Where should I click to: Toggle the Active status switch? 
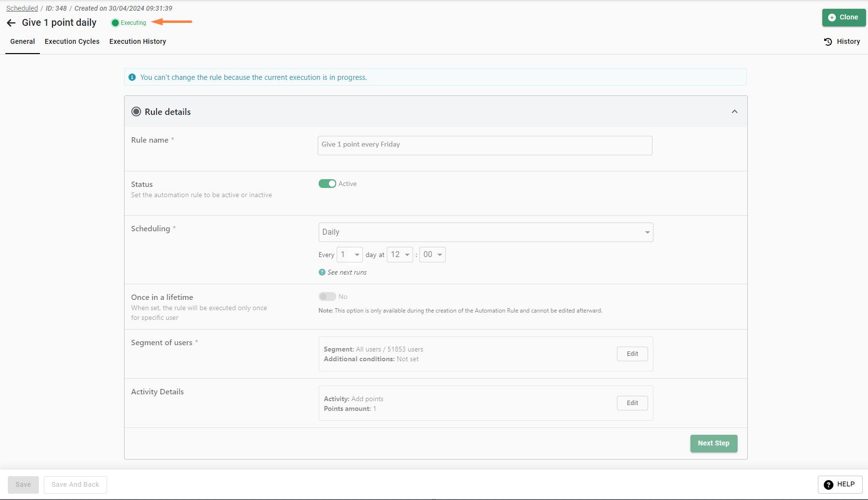327,184
